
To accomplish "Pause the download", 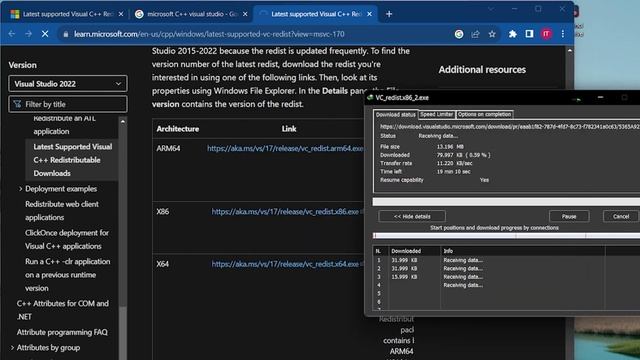I will 569,216.
